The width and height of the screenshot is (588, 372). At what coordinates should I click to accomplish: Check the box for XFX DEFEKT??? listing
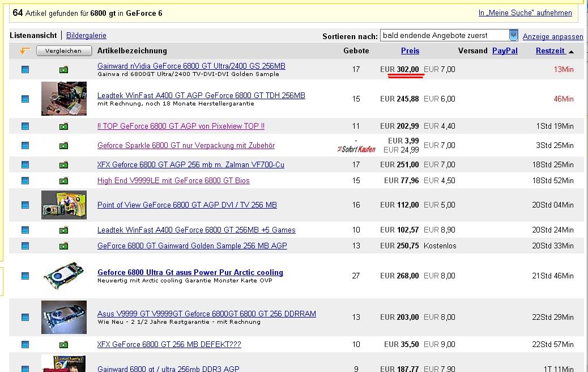25,344
